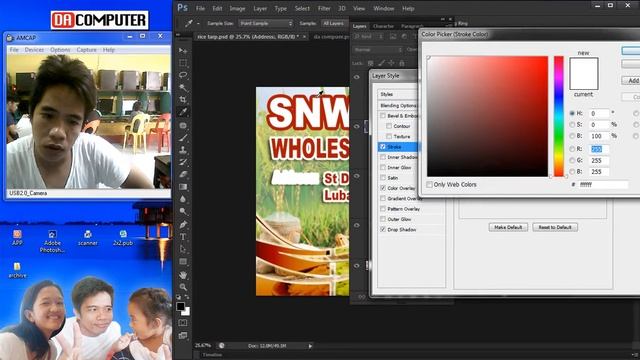640x360 pixels.
Task: Select the Crop tool
Action: pos(183,100)
